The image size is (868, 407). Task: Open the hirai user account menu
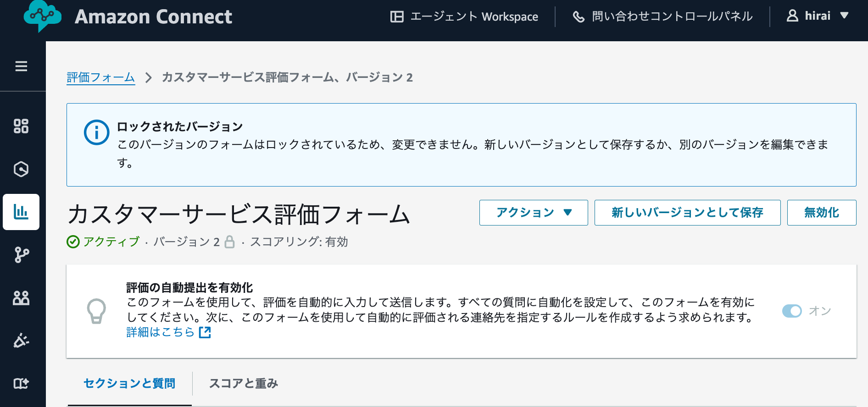point(818,16)
